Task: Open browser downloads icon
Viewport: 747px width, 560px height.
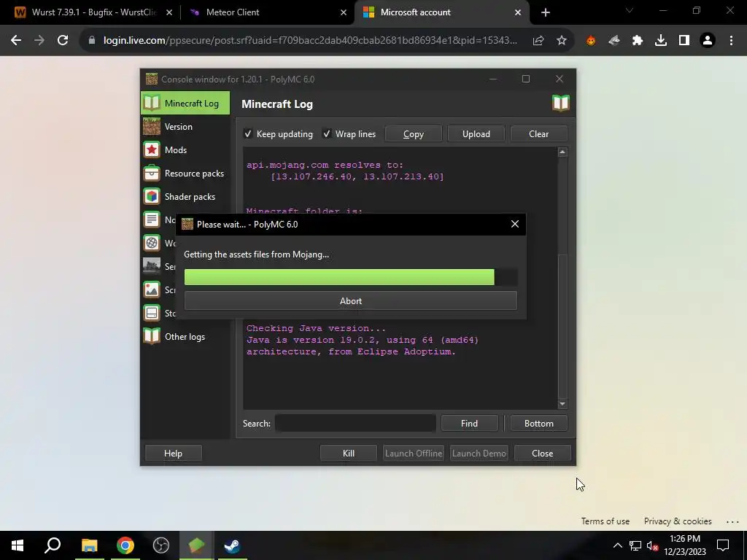Action: pos(661,41)
